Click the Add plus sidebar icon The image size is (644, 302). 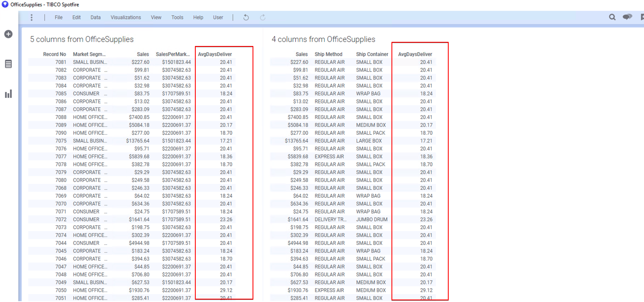click(8, 34)
